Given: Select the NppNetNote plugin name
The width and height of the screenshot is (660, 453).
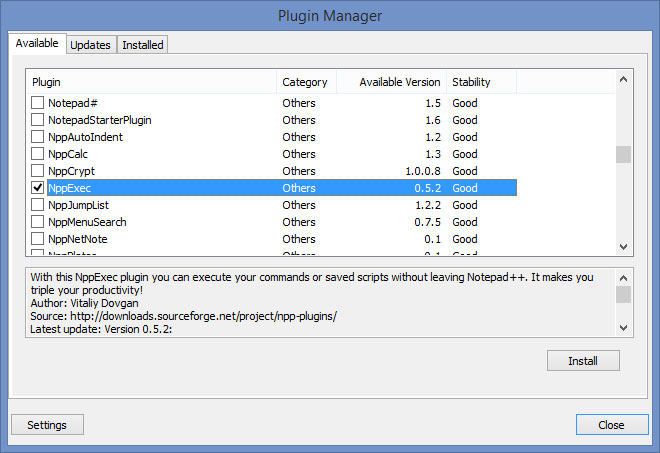Looking at the screenshot, I should coord(78,239).
